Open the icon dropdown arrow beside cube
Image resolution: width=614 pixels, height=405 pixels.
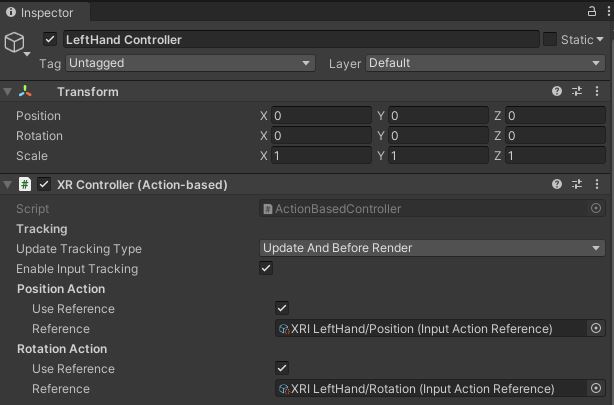click(27, 54)
